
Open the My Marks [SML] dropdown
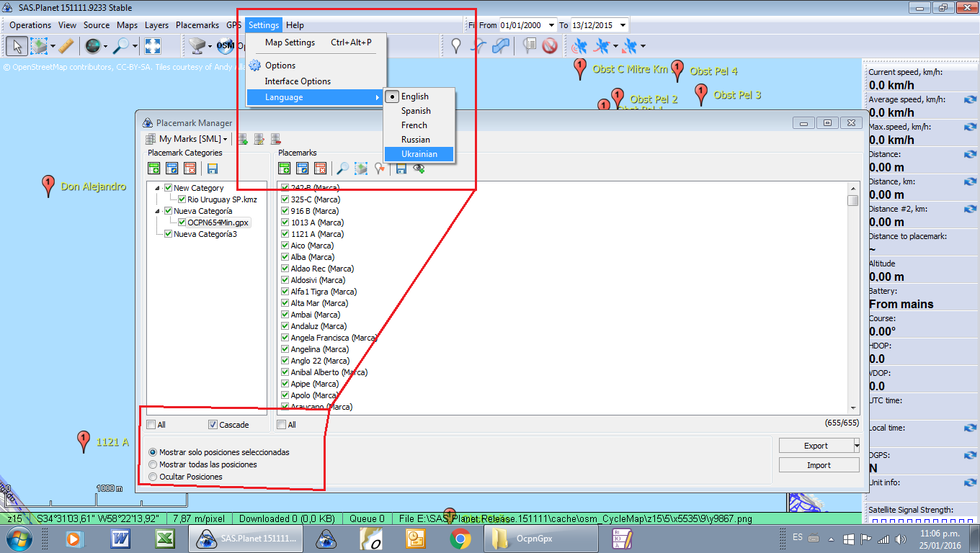pos(225,139)
